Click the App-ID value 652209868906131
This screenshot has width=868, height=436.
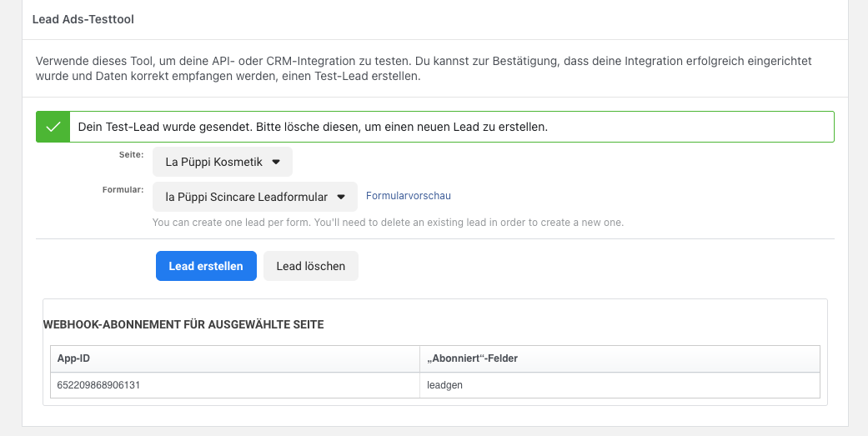pyautogui.click(x=98, y=385)
